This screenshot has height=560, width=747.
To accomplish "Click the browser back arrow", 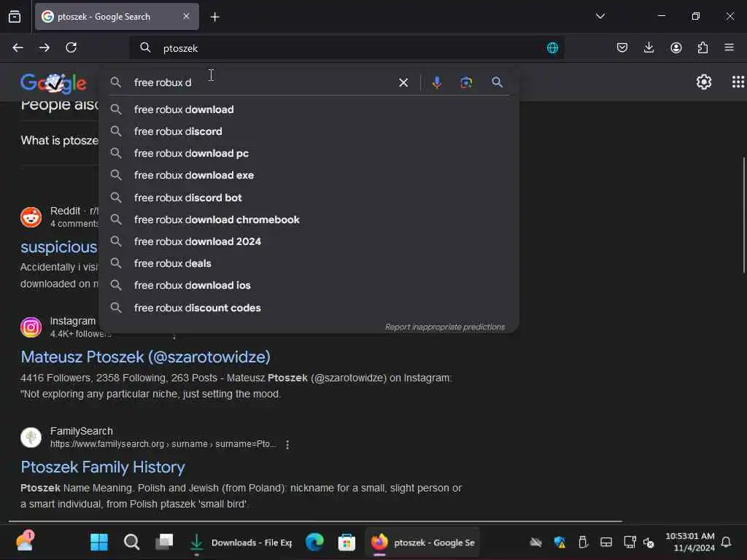I will coord(18,47).
